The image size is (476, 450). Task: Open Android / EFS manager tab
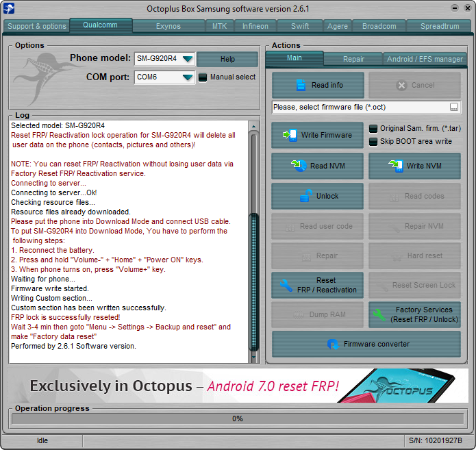pyautogui.click(x=425, y=59)
